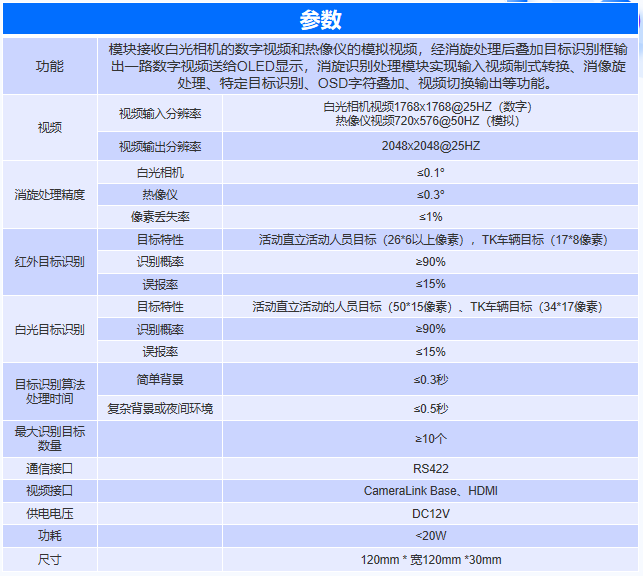Click the 红外目标识别 category cell

(49, 262)
